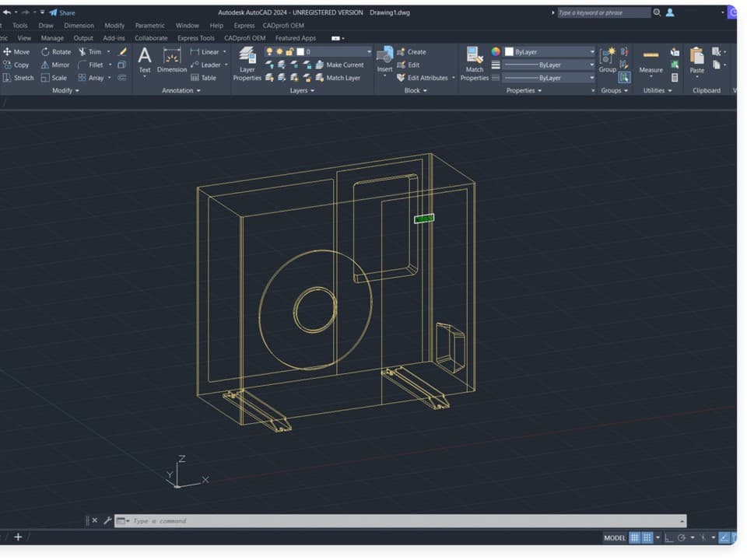The width and height of the screenshot is (747, 560).
Task: Toggle the layer lock icon
Action: (x=289, y=51)
